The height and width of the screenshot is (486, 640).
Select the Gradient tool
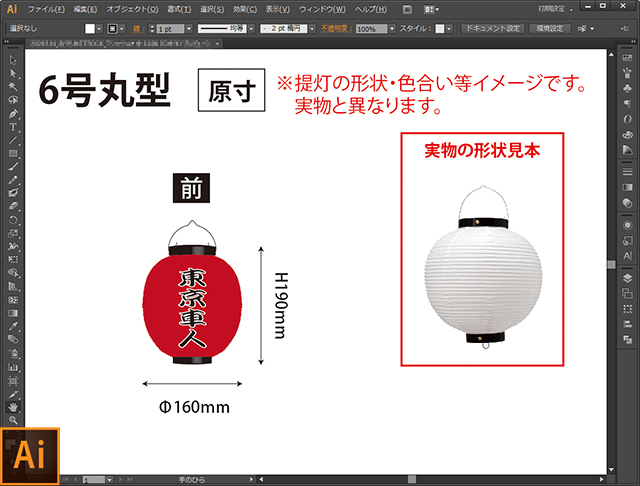13,313
